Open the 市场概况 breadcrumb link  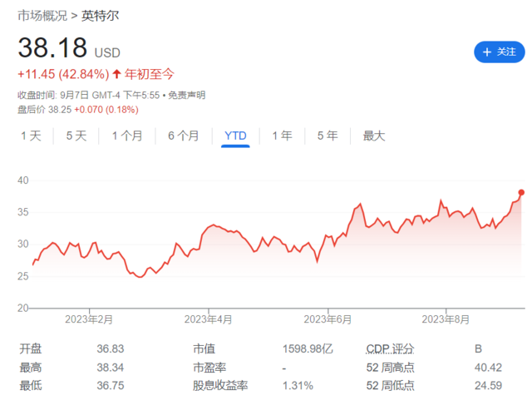click(x=42, y=16)
